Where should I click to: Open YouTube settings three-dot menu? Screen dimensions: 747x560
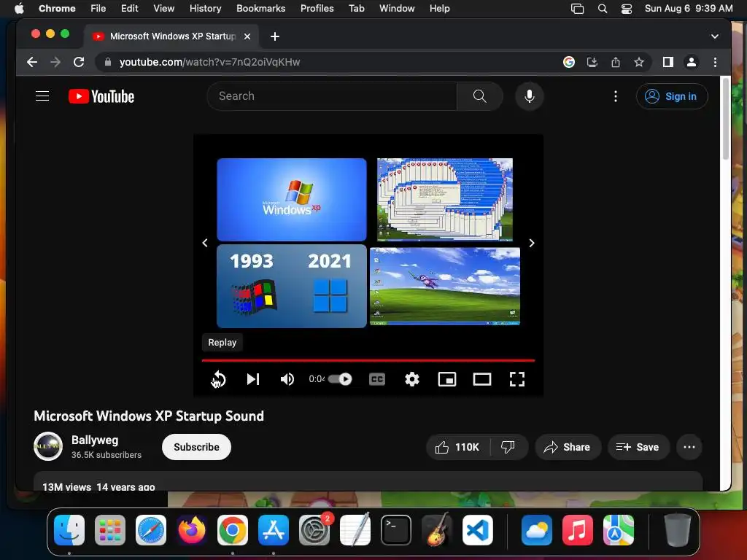point(616,96)
